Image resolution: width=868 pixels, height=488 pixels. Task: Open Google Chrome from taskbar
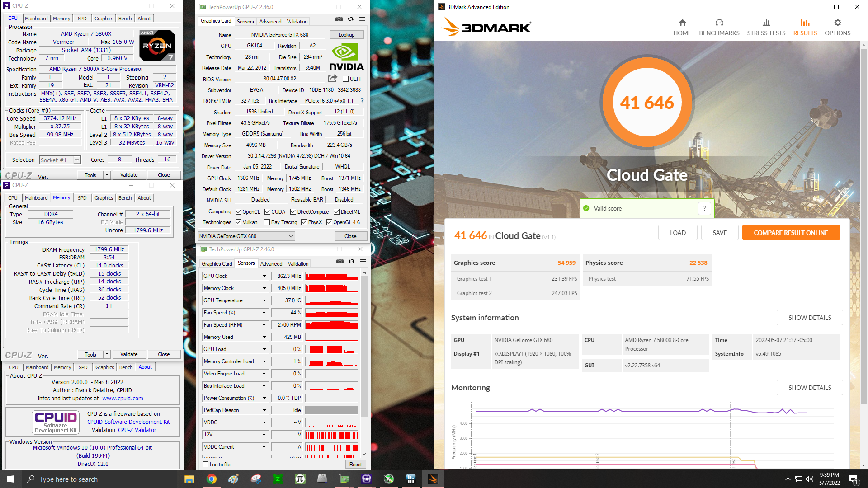(211, 479)
